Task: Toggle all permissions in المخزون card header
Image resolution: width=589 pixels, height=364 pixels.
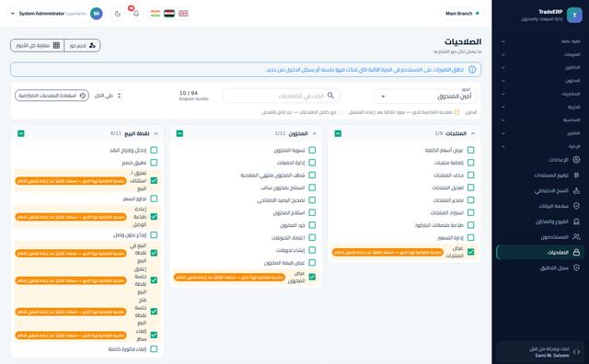Action: coord(179,133)
